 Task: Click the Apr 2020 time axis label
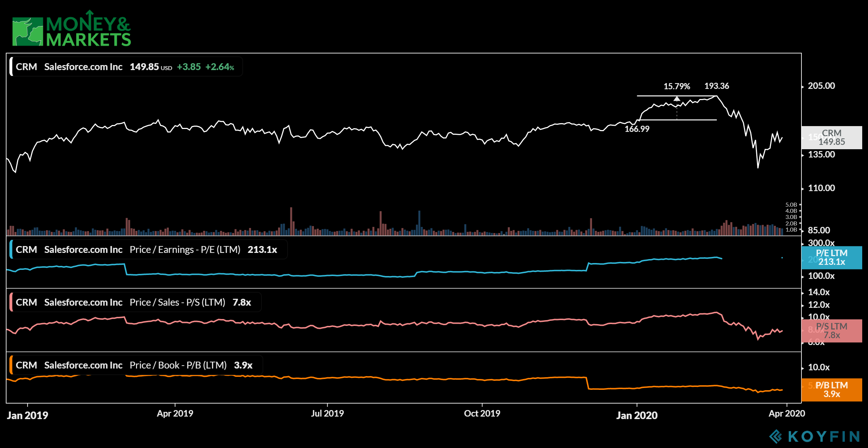pos(787,413)
